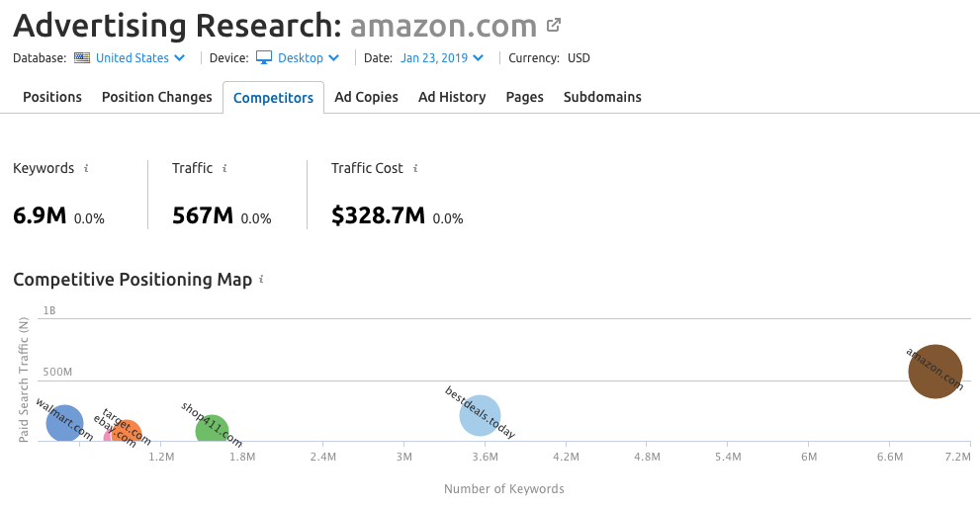980x508 pixels.
Task: Click the light blue bestdeals.today bubble
Action: click(x=480, y=415)
